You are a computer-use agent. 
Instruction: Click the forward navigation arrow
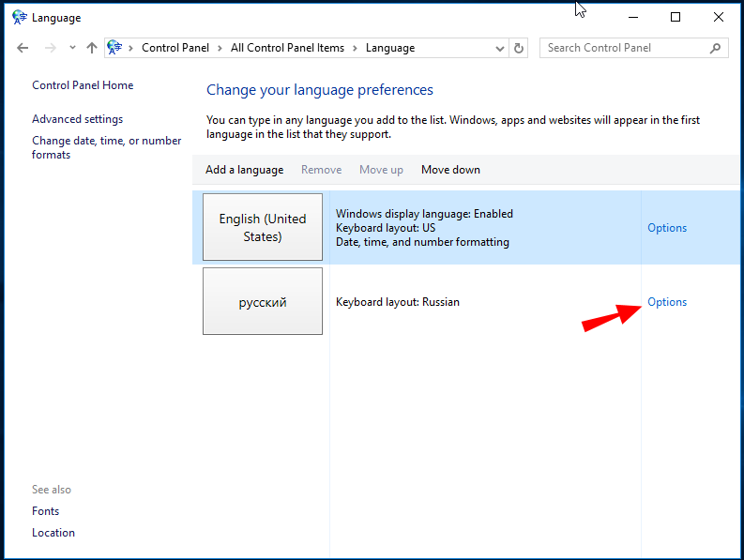coord(51,48)
